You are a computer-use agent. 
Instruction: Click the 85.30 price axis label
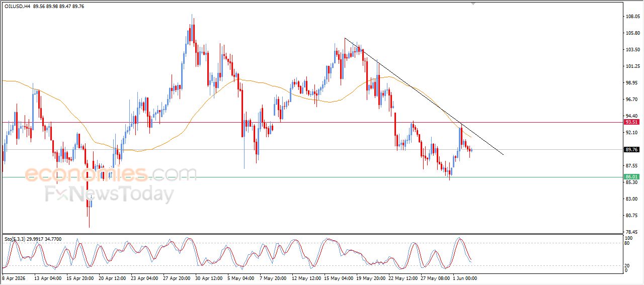(632, 182)
